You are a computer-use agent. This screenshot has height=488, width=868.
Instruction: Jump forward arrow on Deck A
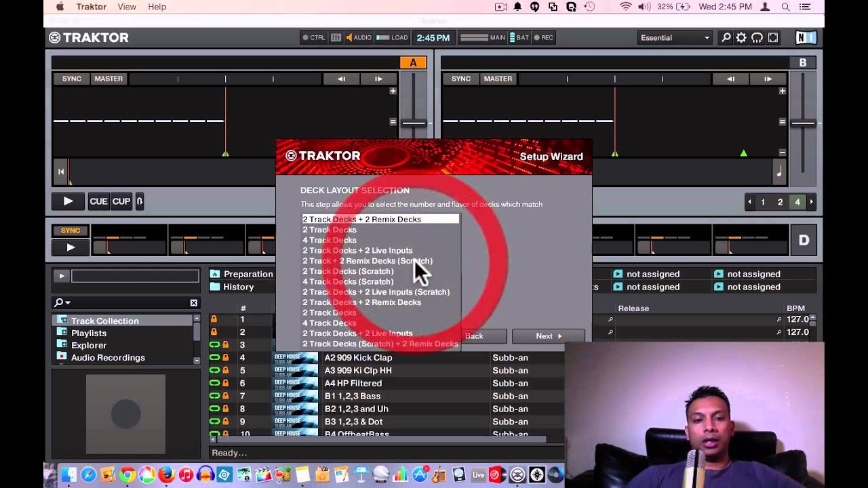point(378,79)
